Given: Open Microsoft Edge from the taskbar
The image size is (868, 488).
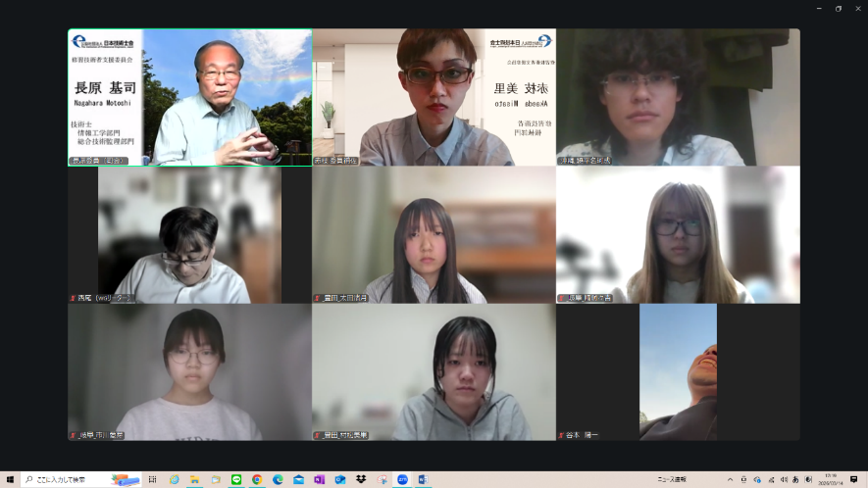Looking at the screenshot, I should tap(278, 480).
